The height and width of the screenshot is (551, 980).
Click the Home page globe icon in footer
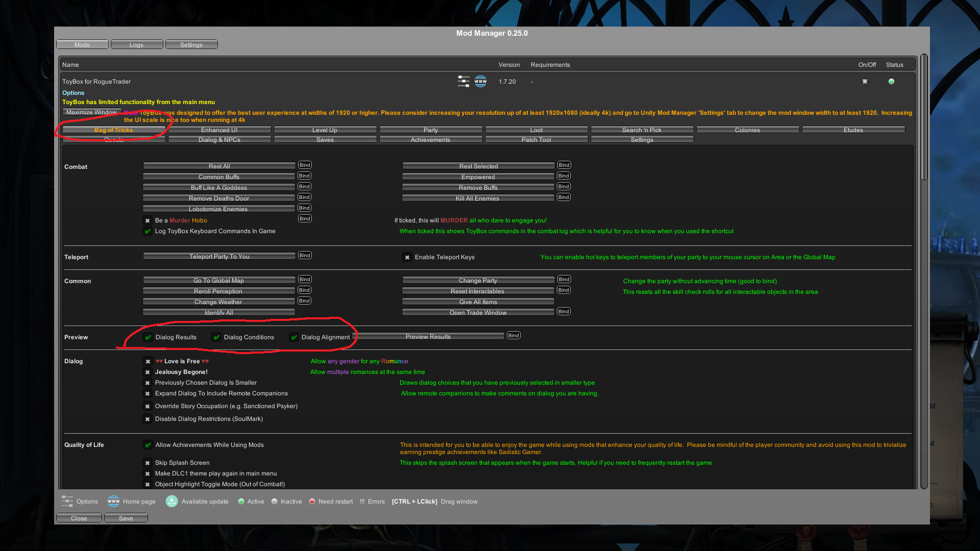tap(113, 502)
